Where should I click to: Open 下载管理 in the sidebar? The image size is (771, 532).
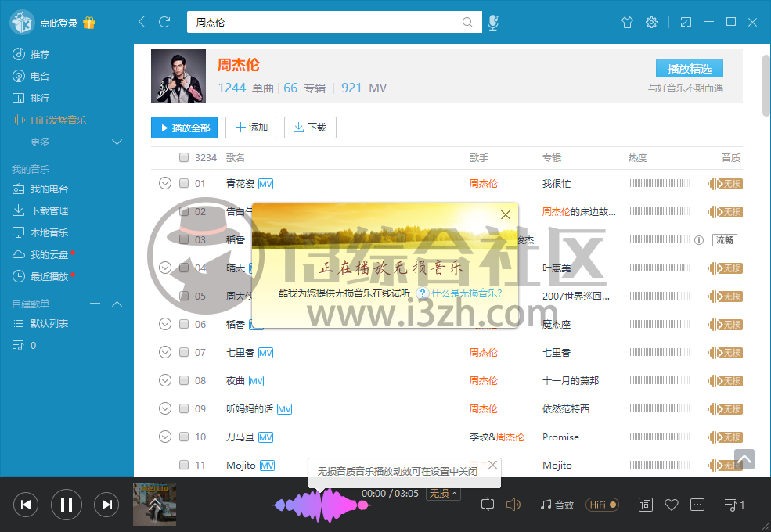pyautogui.click(x=41, y=211)
